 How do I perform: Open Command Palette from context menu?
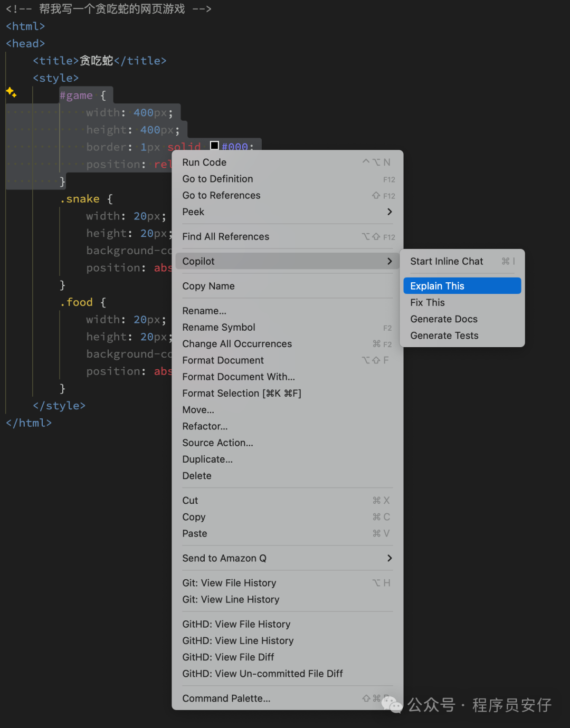pyautogui.click(x=226, y=698)
